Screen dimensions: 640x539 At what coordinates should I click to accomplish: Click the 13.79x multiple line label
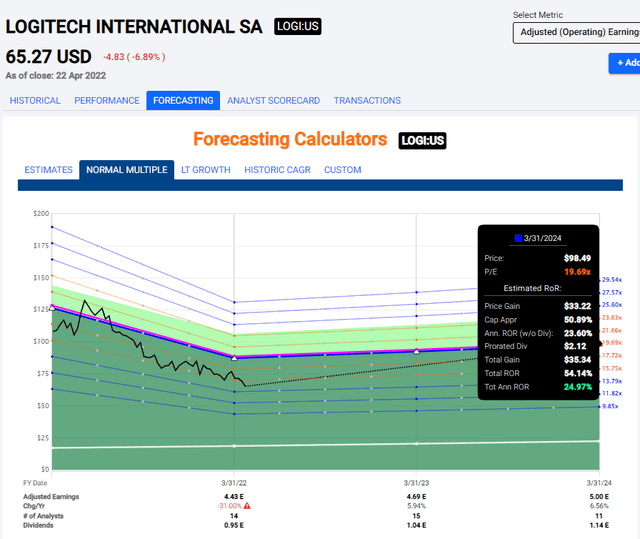click(612, 381)
